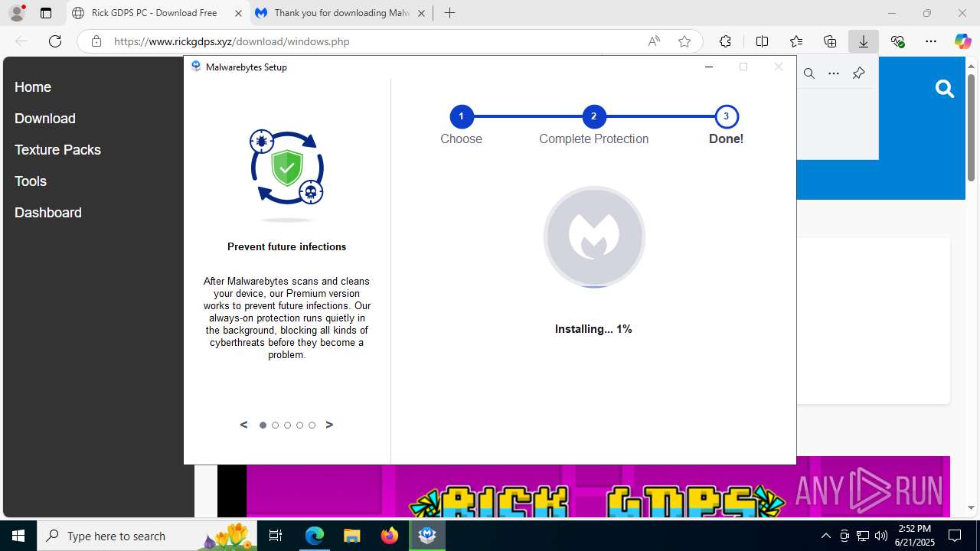980x551 pixels.
Task: Close the Rick GDPS PC tab
Action: point(238,13)
